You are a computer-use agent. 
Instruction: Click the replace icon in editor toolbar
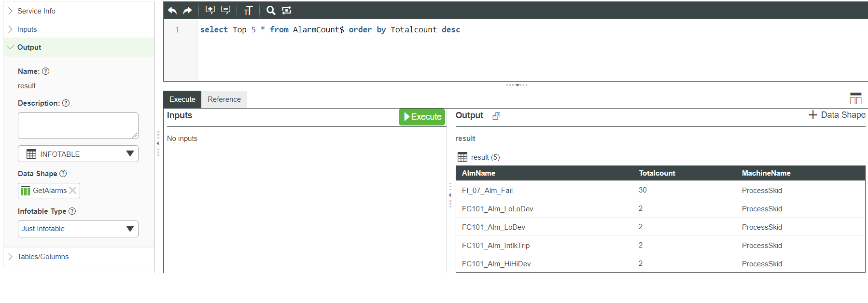tap(287, 10)
